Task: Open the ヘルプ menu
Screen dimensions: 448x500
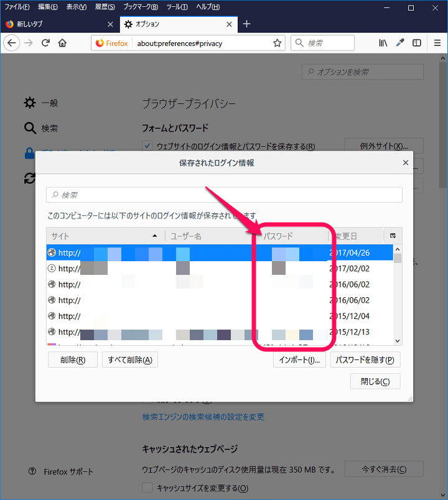Action: [x=208, y=7]
